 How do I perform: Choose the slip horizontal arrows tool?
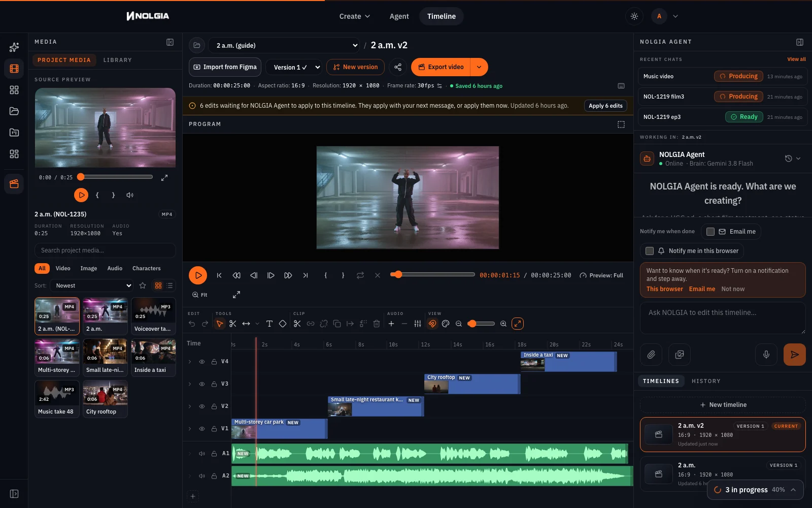pyautogui.click(x=246, y=324)
